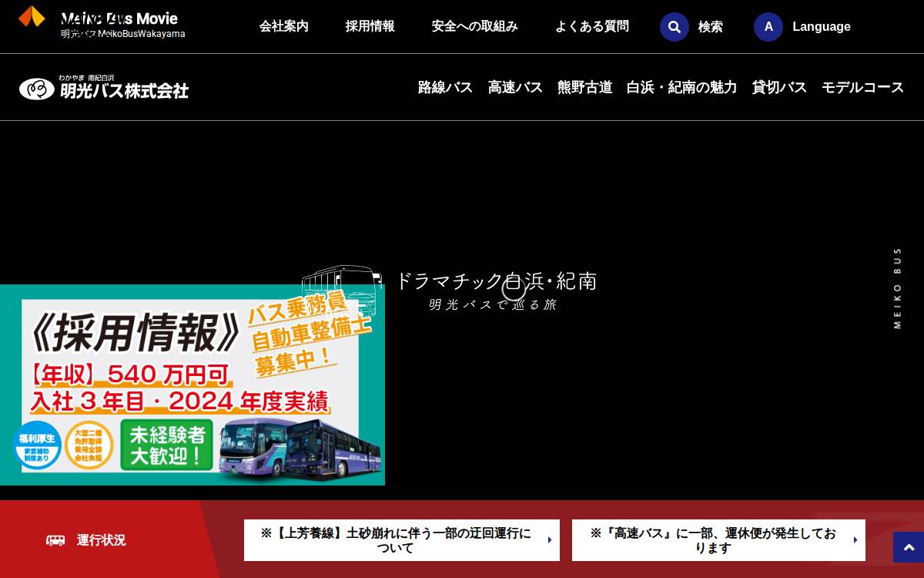Select the 高速バス navigation item
This screenshot has height=578, width=924.
click(x=515, y=87)
